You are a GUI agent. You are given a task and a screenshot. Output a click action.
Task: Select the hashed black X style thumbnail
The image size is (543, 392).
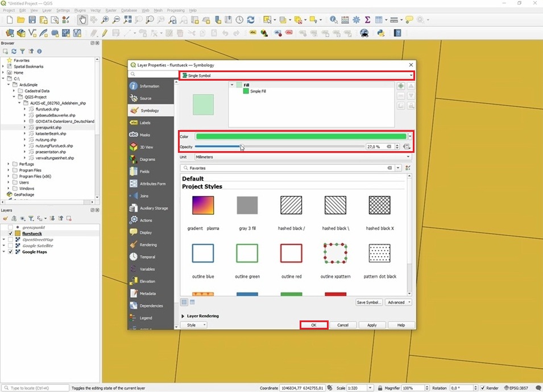[x=379, y=205]
